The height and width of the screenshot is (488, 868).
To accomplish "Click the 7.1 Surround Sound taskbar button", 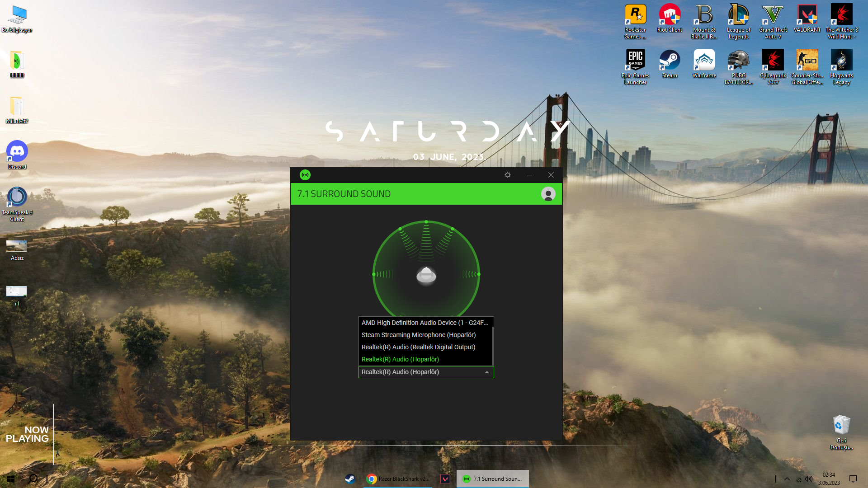I will point(493,479).
